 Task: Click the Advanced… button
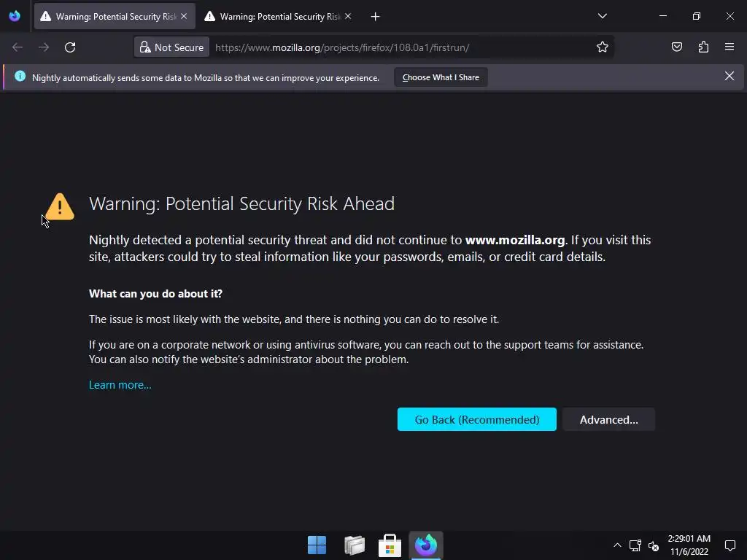coord(609,419)
